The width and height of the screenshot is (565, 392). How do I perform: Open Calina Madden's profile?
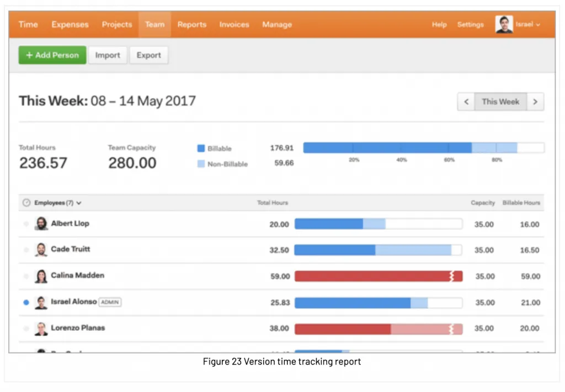point(77,275)
